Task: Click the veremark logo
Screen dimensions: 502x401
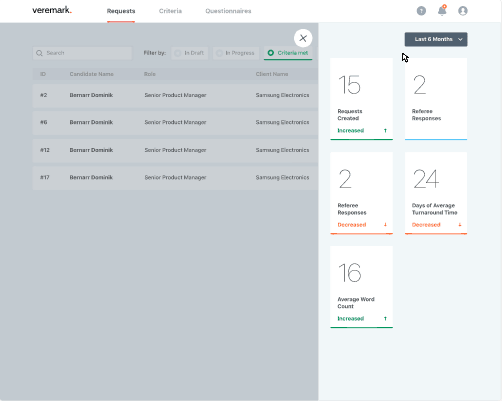Action: 52,10
